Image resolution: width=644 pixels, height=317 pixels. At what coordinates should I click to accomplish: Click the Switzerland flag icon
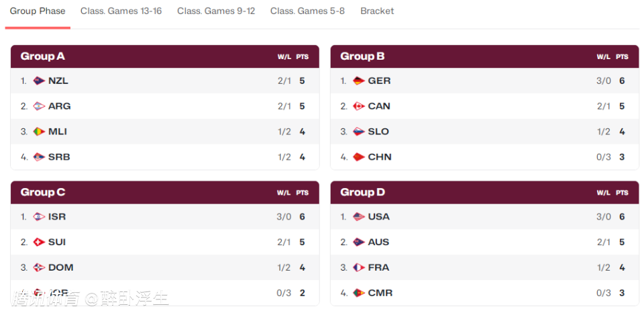[39, 242]
